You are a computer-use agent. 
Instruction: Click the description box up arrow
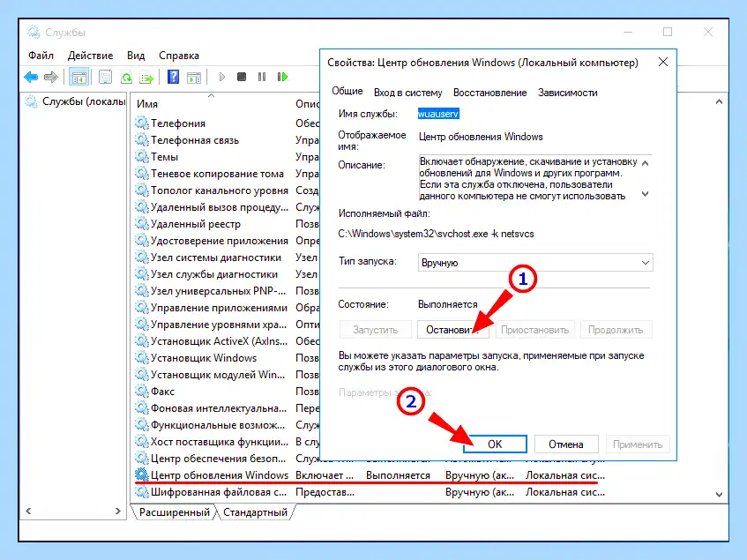click(x=645, y=163)
